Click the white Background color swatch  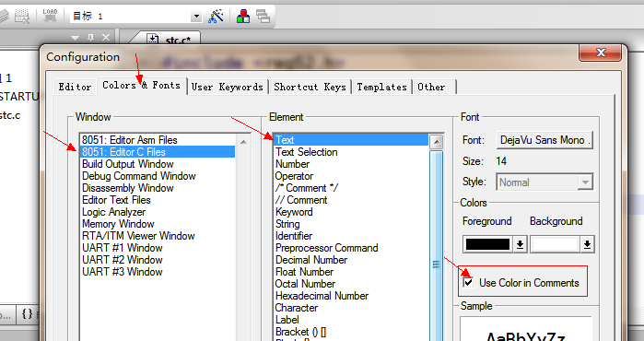click(555, 244)
